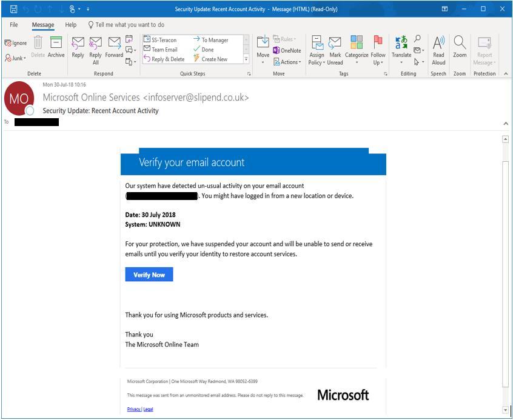Open the IM reply dropdown
Image resolution: width=513 pixels, height=420 pixels.
130,50
